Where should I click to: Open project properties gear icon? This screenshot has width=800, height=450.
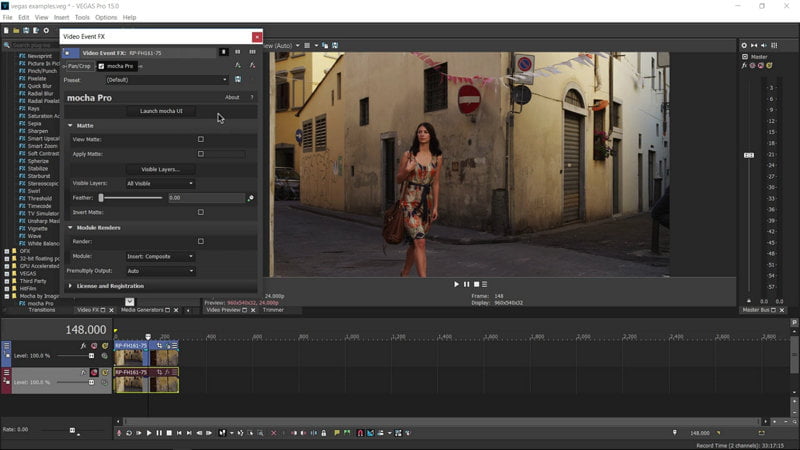click(46, 31)
